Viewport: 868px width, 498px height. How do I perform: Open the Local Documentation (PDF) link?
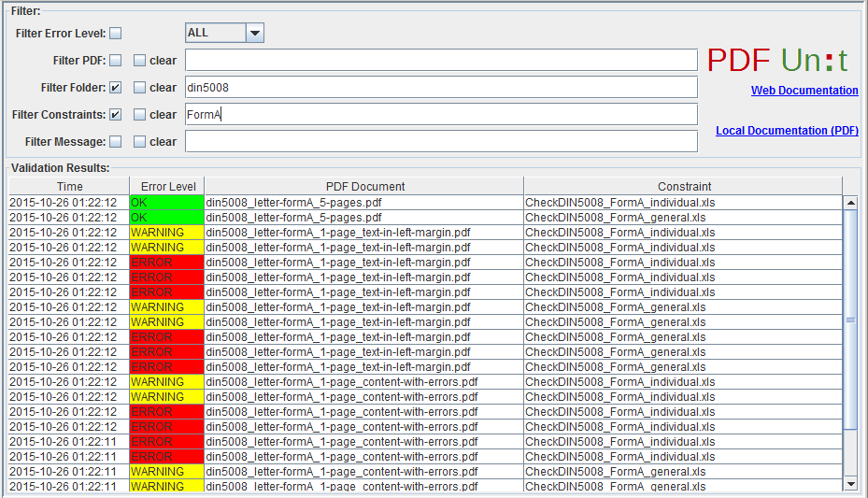(787, 131)
